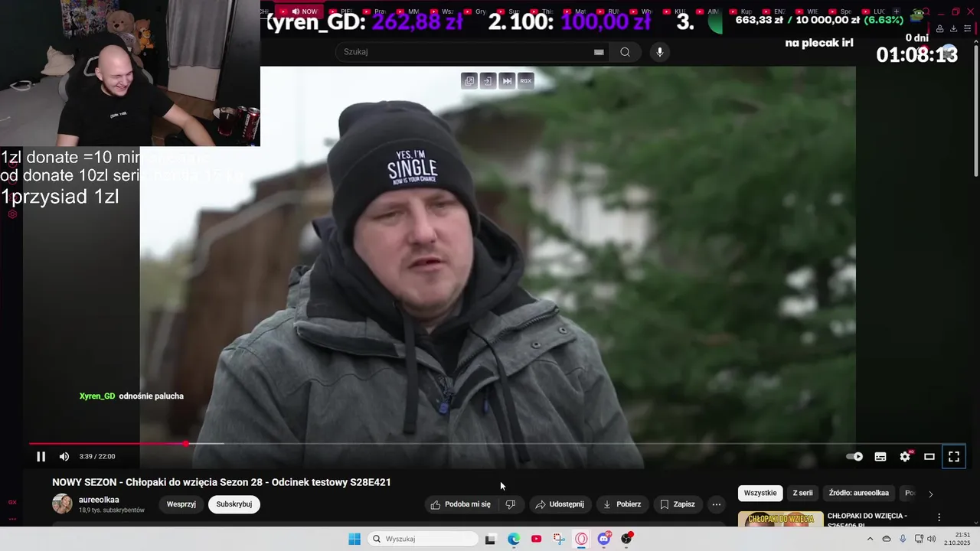Toggle the autoplay switch in the player
This screenshot has width=980, height=551.
(854, 457)
